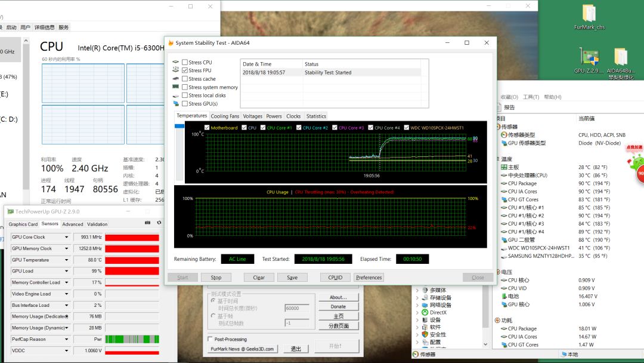Click Save button in stability test
The height and width of the screenshot is (363, 644).
point(292,278)
